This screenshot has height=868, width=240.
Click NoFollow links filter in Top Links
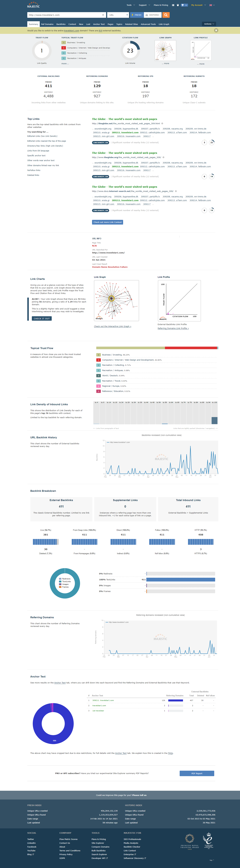tap(34, 170)
